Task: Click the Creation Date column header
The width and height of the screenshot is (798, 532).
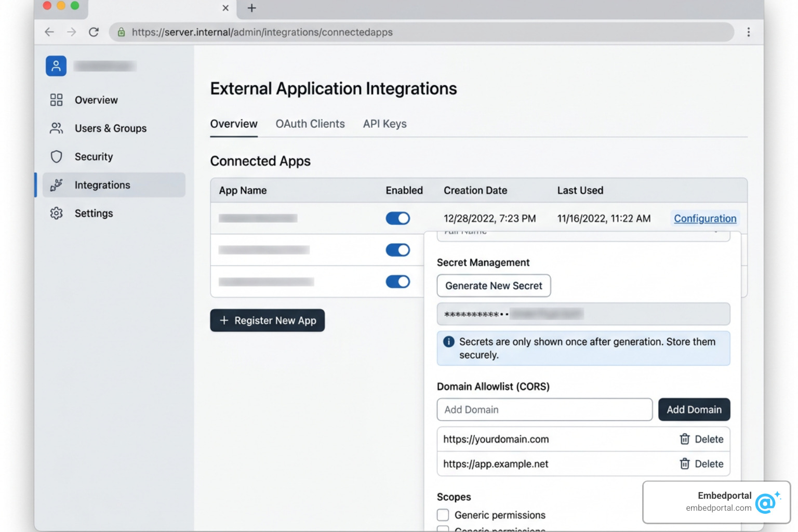Action: pos(475,191)
